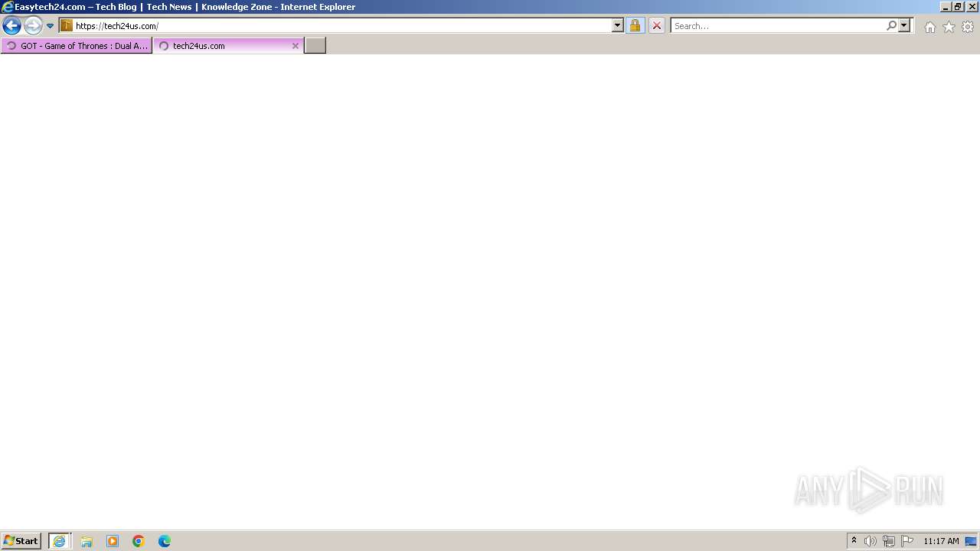
Task: Go to Home page icon
Action: (929, 27)
